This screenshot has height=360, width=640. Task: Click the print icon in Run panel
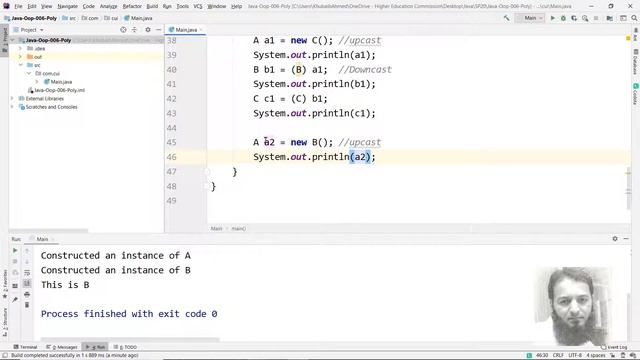tap(27, 294)
